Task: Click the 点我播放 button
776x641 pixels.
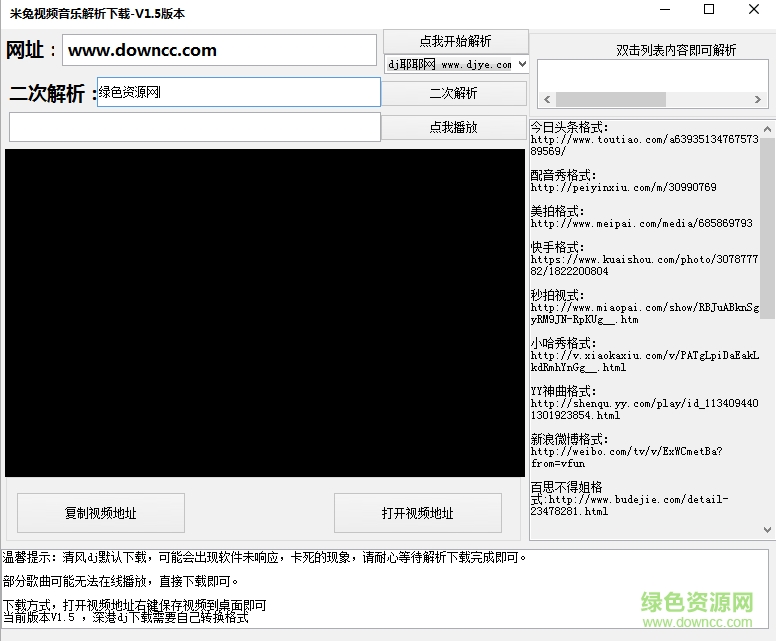Action: click(x=453, y=127)
